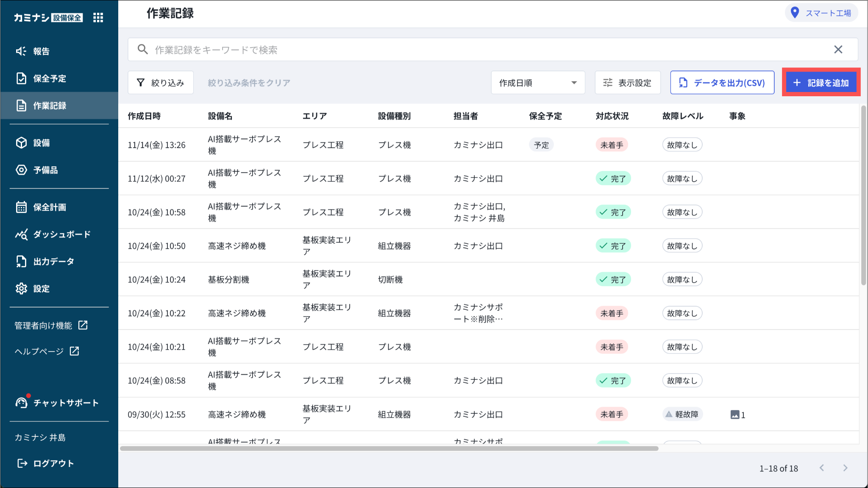Open the app switcher grid icon
This screenshot has height=488, width=868.
(x=98, y=17)
